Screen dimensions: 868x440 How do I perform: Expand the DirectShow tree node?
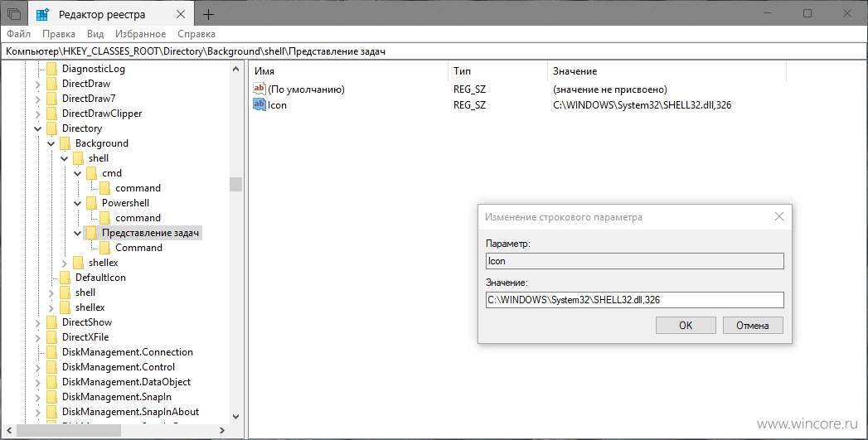click(37, 322)
